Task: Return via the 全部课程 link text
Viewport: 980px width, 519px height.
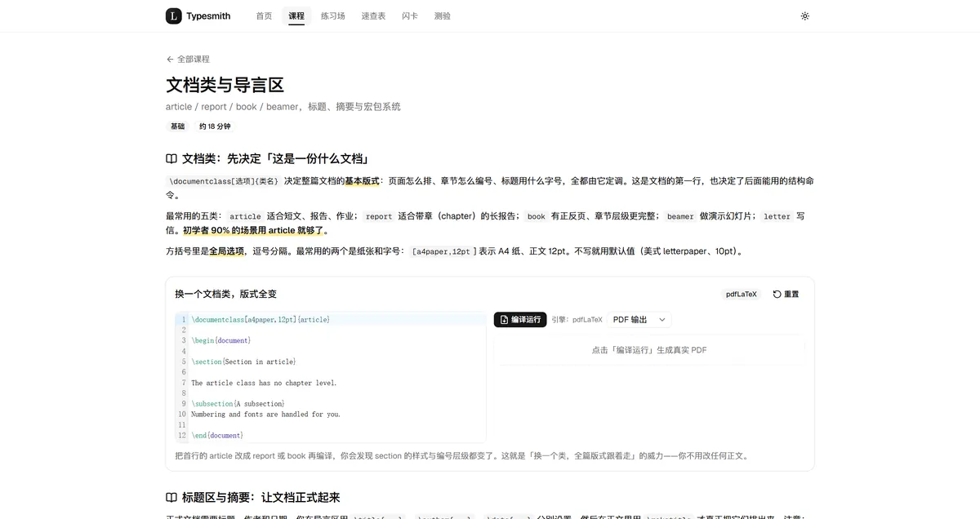Action: pos(194,59)
